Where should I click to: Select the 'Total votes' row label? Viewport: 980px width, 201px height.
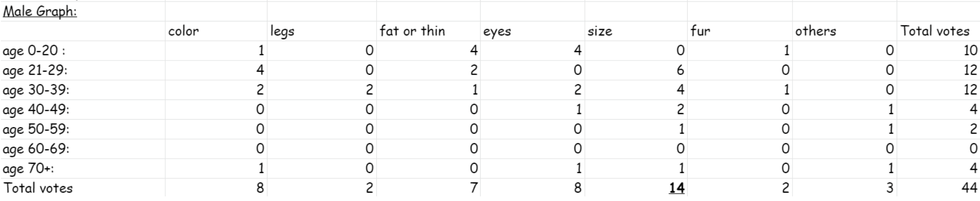[x=38, y=188]
